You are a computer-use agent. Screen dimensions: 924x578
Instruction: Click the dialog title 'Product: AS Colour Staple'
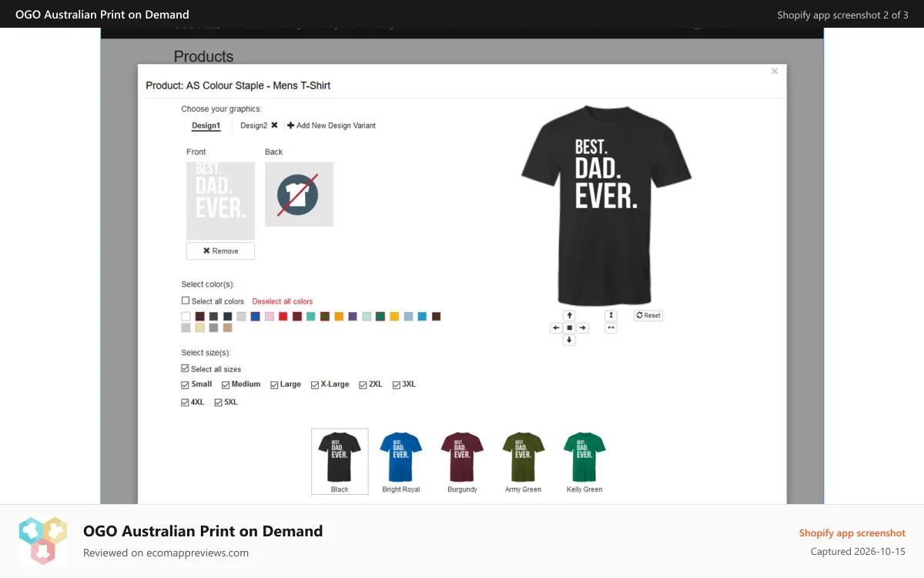(238, 86)
